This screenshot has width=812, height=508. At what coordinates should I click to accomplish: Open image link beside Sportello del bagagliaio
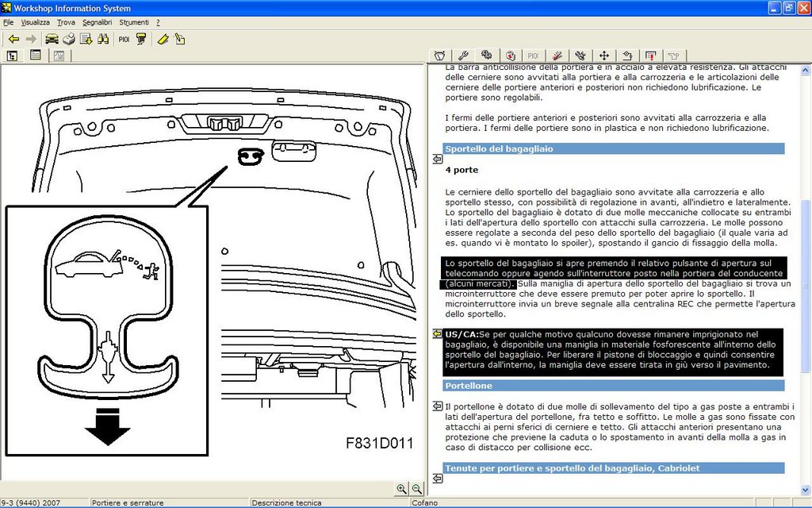438,159
